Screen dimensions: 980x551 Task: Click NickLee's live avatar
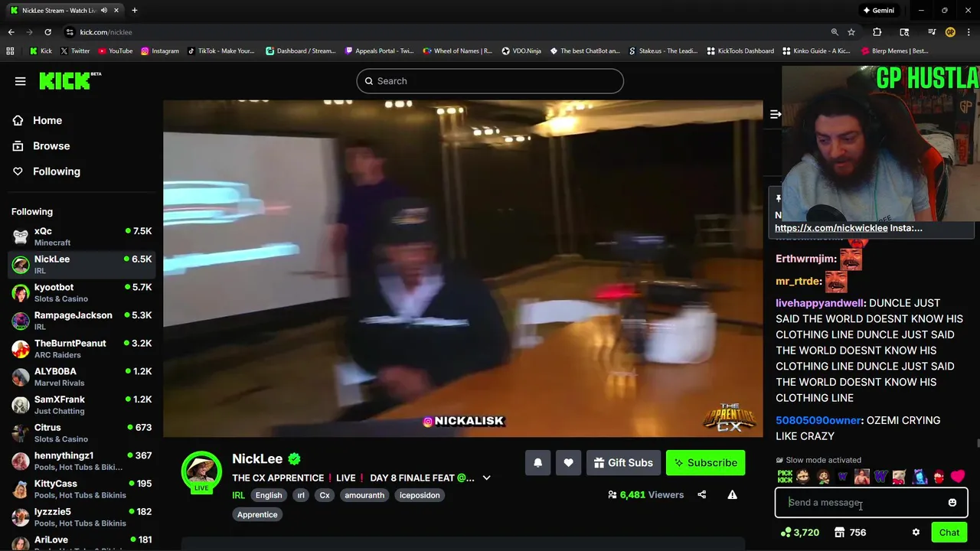(x=201, y=471)
